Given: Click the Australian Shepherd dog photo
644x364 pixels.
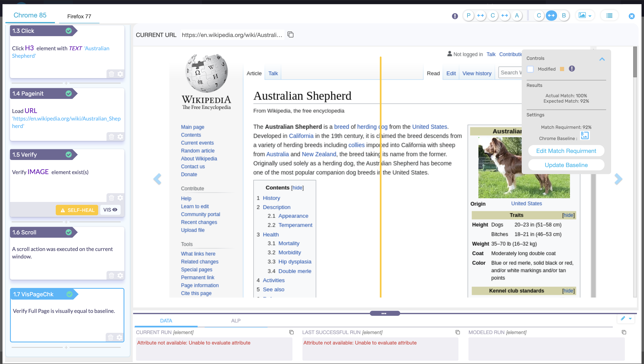Looking at the screenshot, I should point(524,167).
